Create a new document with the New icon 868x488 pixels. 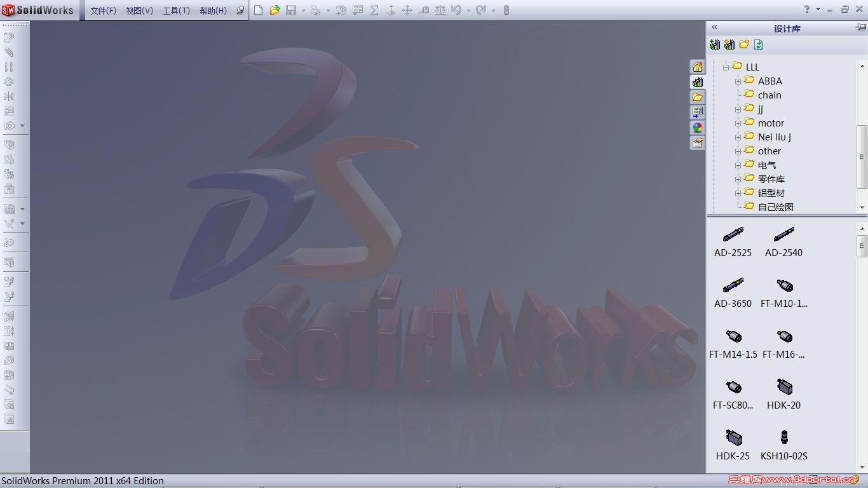[258, 10]
